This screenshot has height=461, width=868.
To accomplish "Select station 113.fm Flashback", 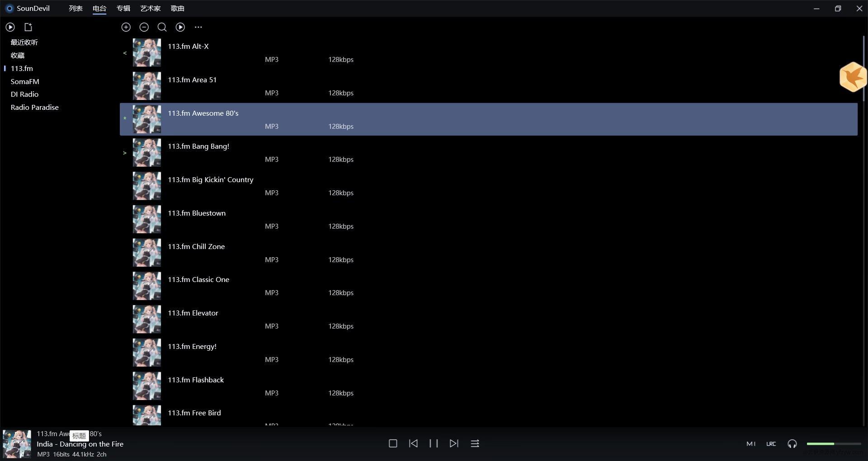I will pyautogui.click(x=488, y=386).
